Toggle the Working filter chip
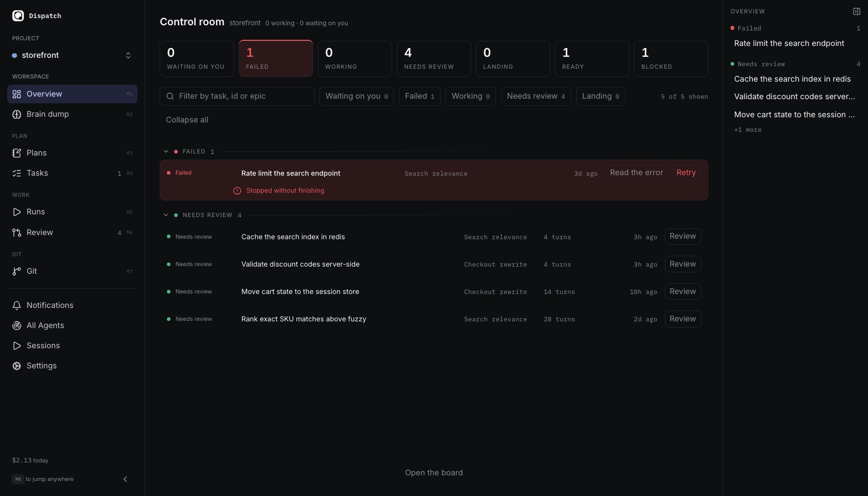The width and height of the screenshot is (868, 496). [471, 96]
